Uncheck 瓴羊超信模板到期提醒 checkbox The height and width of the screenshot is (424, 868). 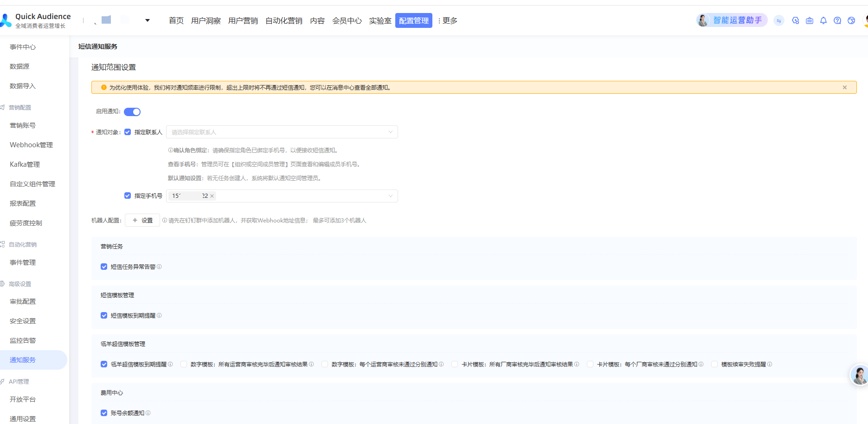pos(104,364)
